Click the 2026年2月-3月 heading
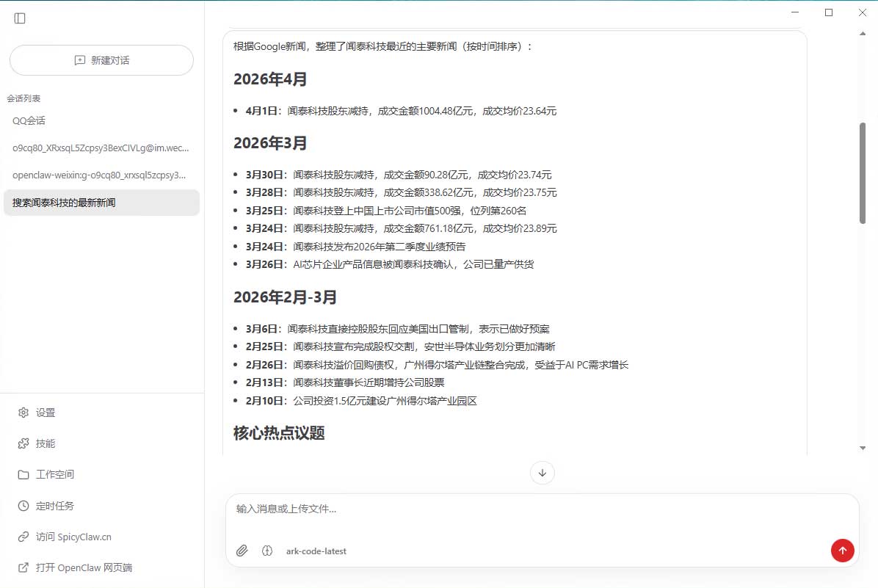878x588 pixels. (x=285, y=297)
